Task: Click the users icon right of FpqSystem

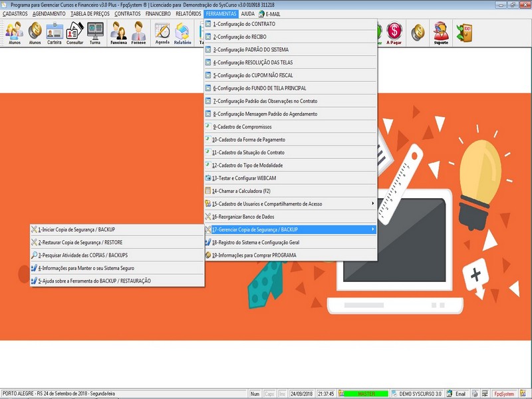Action: (x=523, y=394)
